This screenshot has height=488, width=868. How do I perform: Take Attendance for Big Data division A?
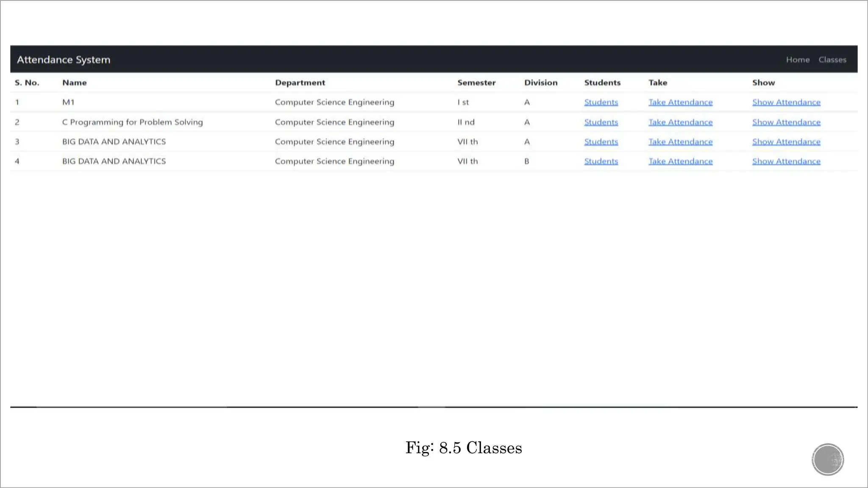point(680,141)
